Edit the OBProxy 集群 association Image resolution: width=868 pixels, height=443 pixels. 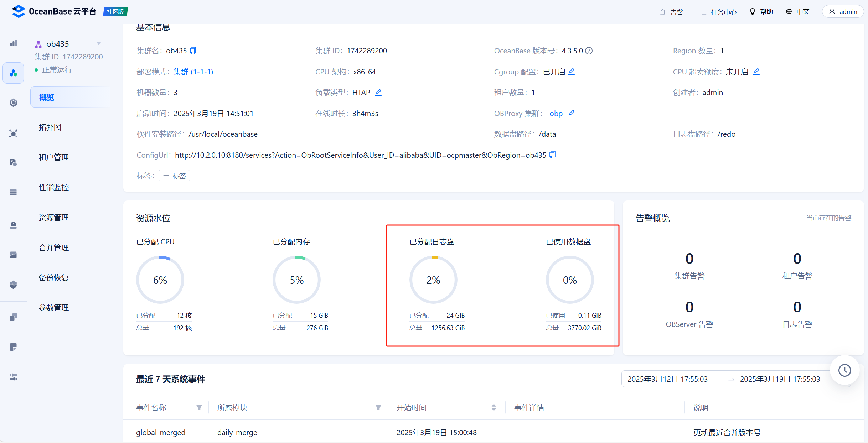572,113
